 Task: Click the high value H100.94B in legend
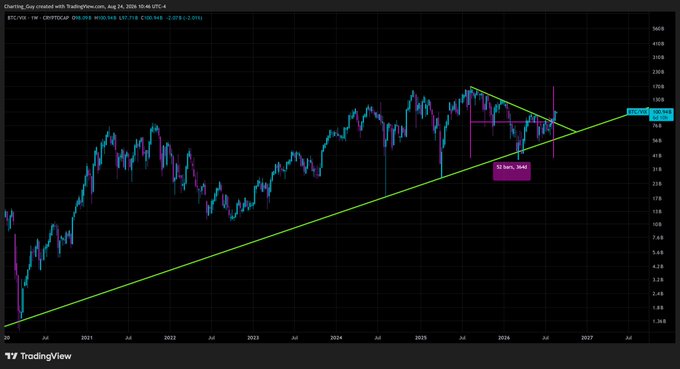(105, 18)
